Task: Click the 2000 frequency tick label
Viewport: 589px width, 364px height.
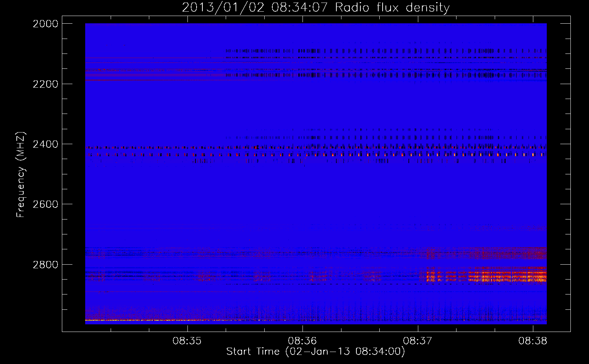Action: [46, 24]
